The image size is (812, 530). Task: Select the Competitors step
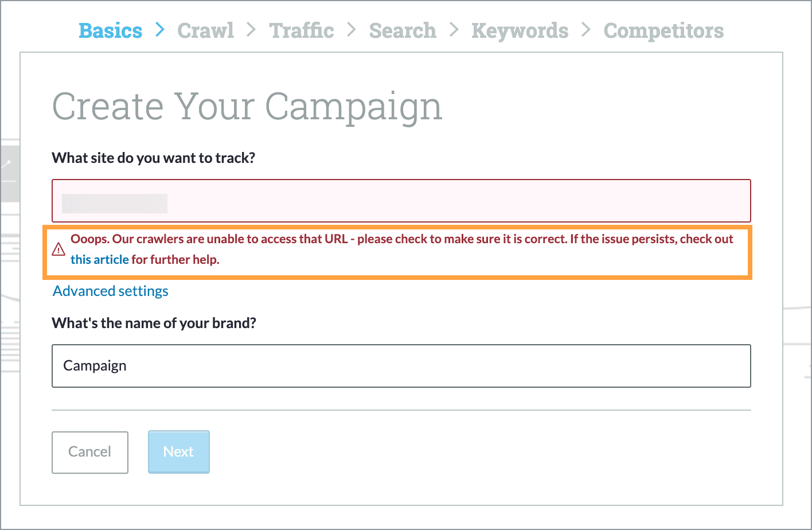[x=663, y=31]
